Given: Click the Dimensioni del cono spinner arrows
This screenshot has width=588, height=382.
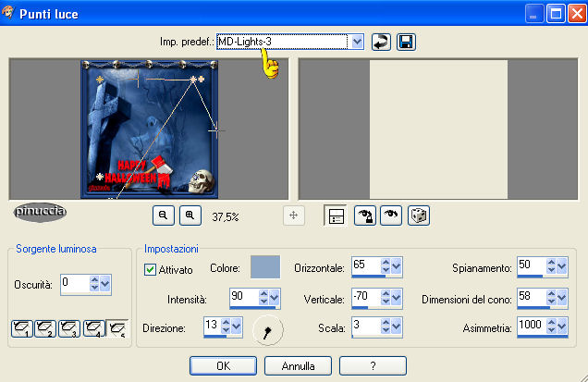Looking at the screenshot, I should coord(551,298).
